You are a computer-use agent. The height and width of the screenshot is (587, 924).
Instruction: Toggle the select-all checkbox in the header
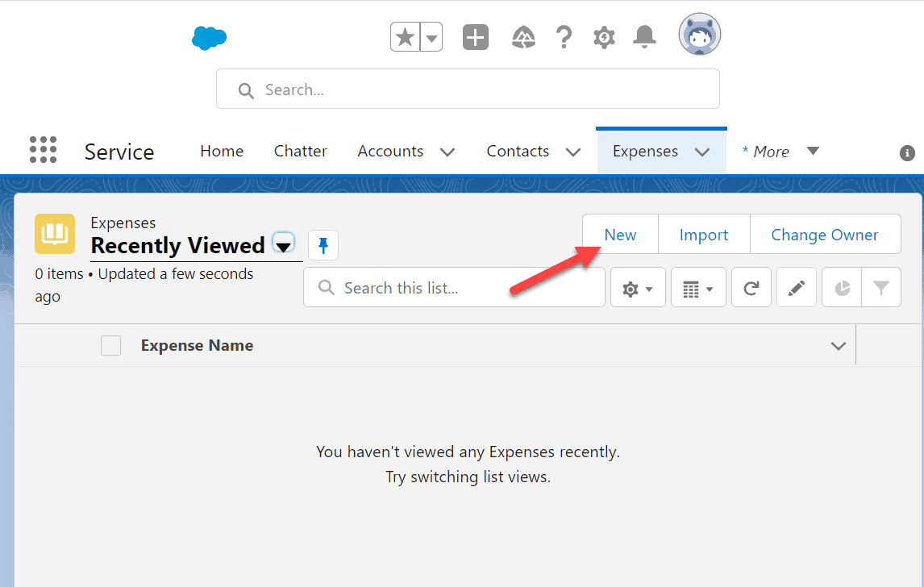tap(110, 344)
